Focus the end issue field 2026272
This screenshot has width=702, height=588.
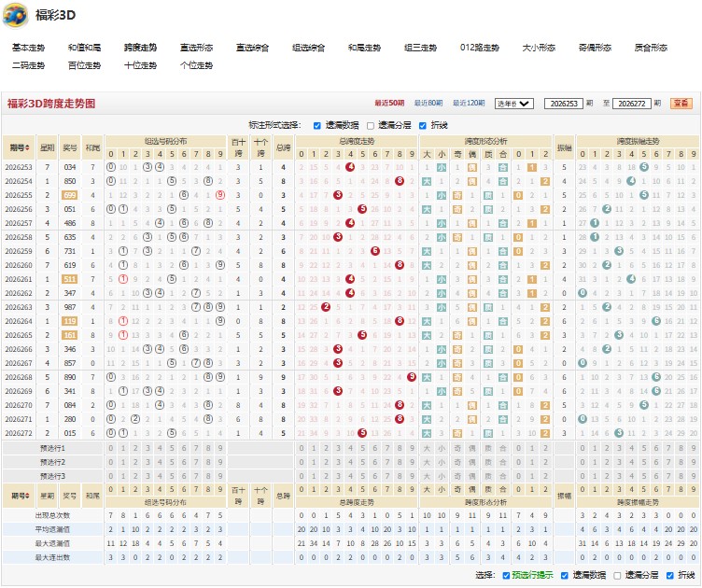(631, 104)
